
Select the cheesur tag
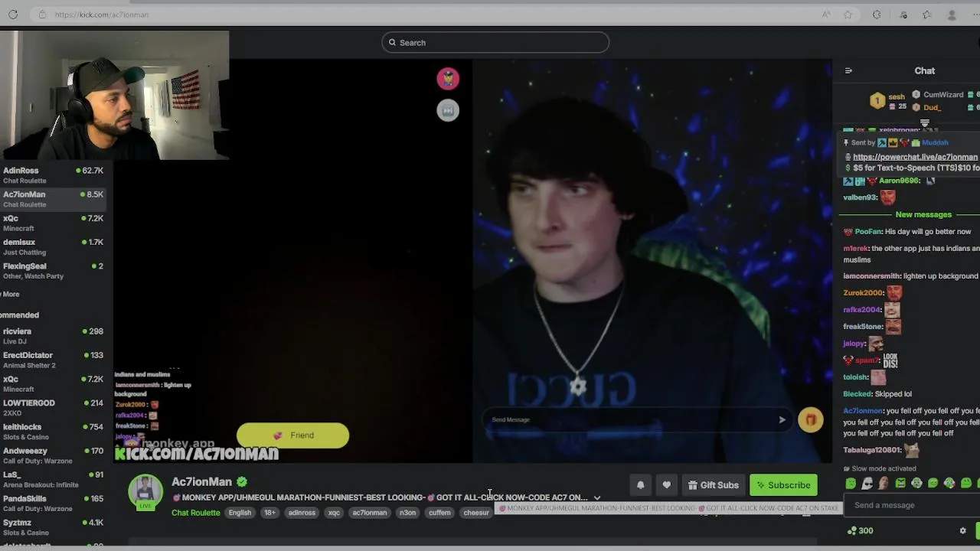pos(475,513)
